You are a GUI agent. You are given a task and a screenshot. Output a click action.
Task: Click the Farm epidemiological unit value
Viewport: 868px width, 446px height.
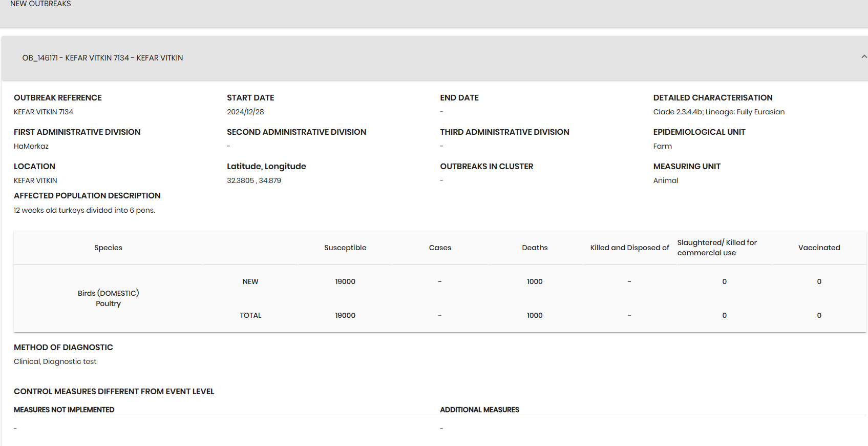(x=662, y=146)
